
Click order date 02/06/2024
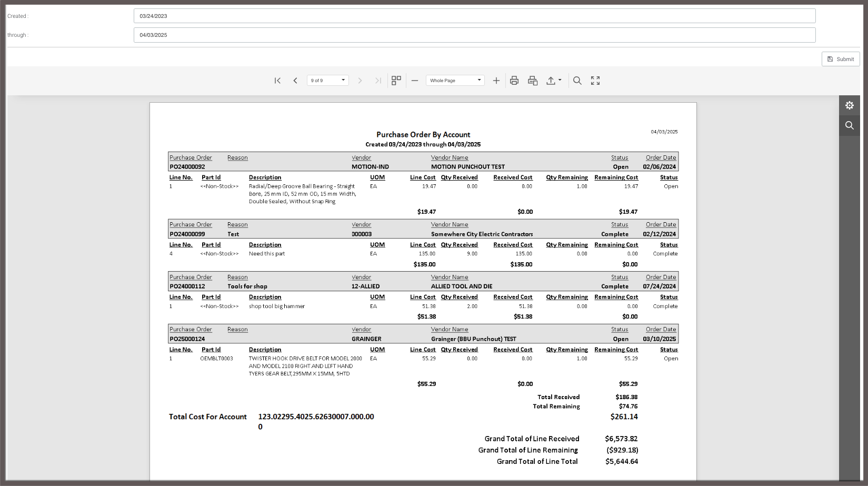[659, 167]
